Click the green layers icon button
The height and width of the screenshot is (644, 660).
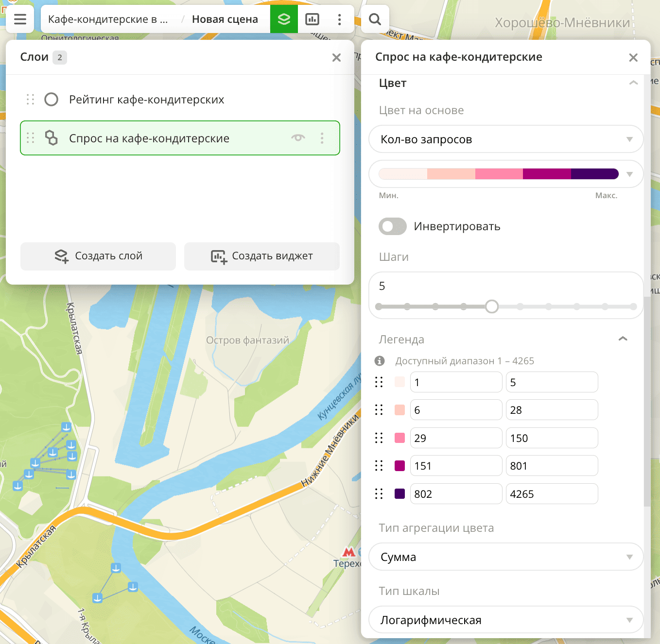click(x=284, y=19)
